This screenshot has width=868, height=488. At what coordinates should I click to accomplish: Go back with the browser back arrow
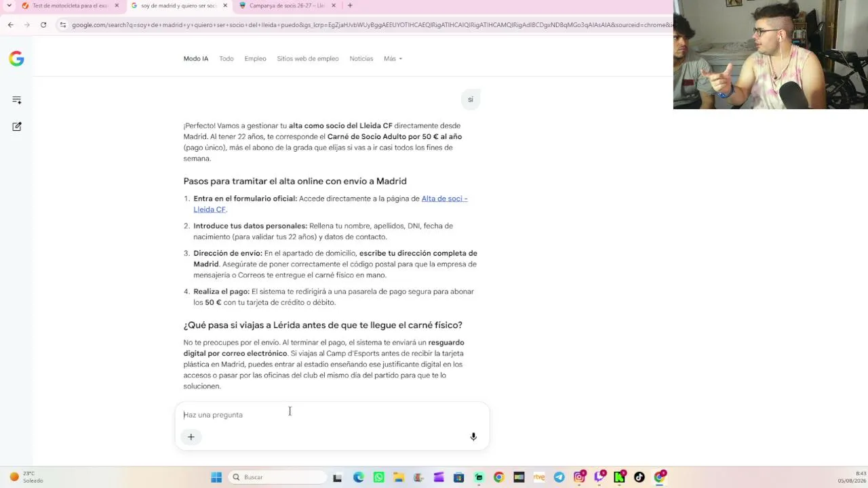coord(10,25)
